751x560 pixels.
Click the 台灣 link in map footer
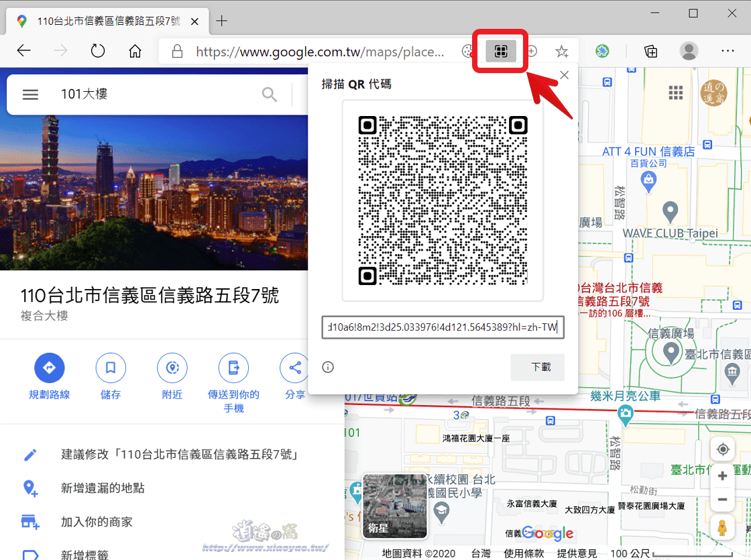[481, 553]
